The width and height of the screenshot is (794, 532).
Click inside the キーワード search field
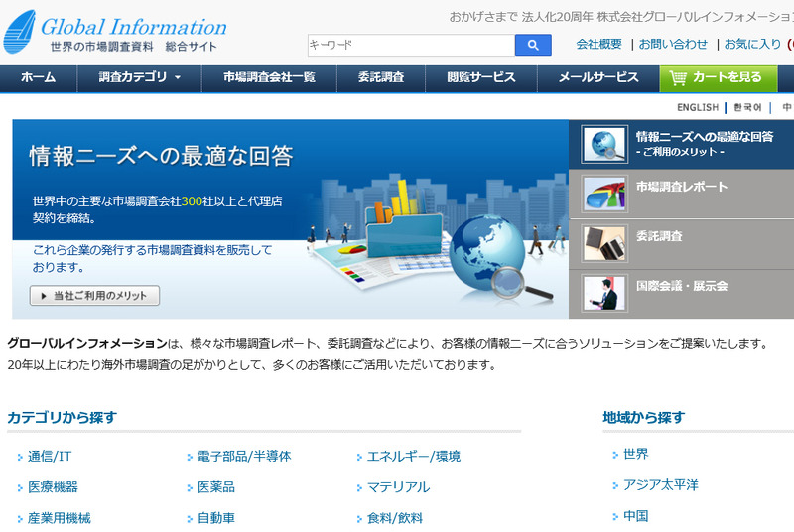[411, 45]
